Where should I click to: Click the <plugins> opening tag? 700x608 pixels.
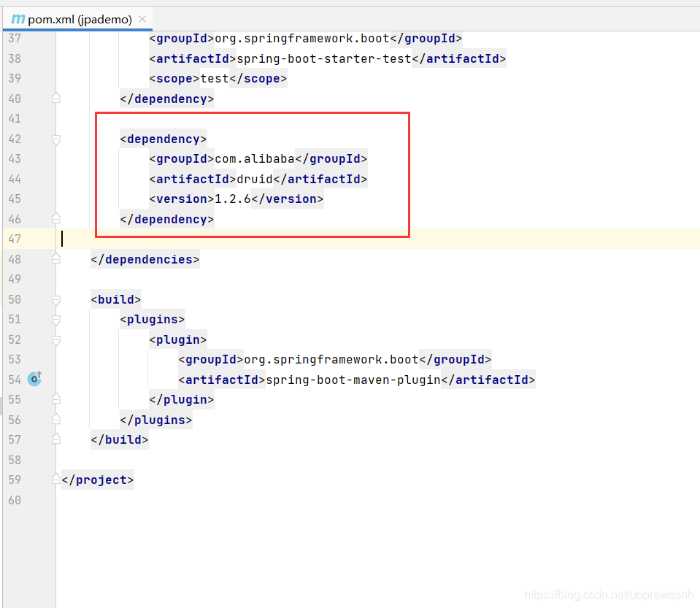(x=153, y=320)
